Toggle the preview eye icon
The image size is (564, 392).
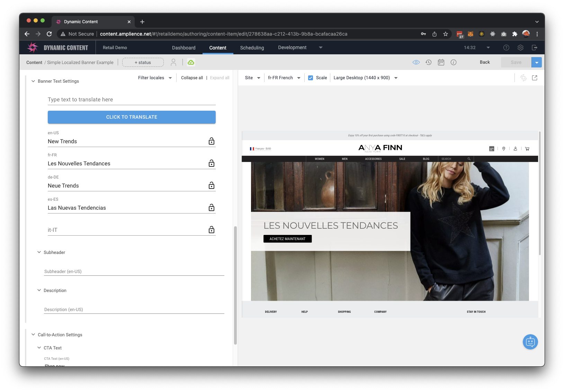point(416,62)
